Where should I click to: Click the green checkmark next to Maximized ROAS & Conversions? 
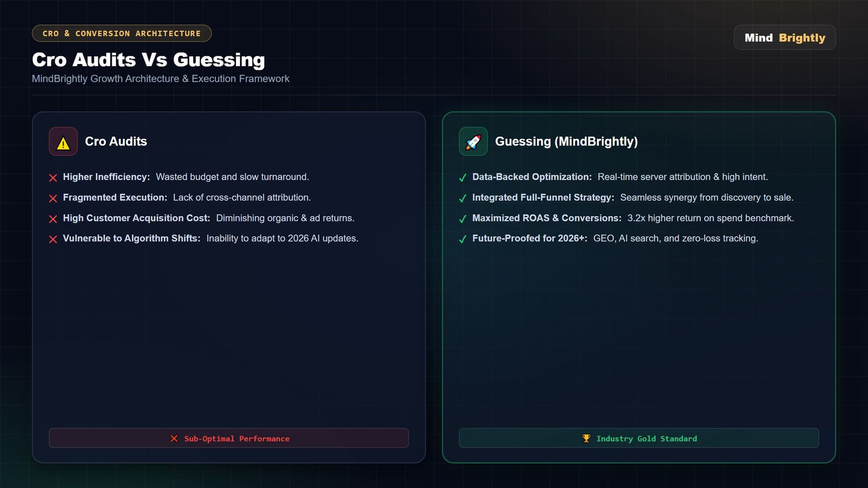click(463, 219)
